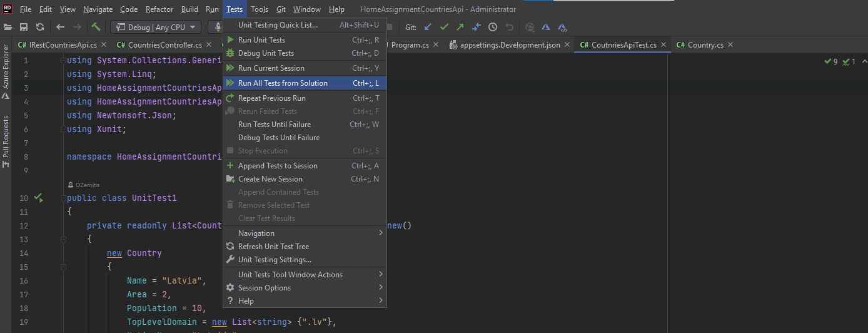Image resolution: width=868 pixels, height=333 pixels.
Task: Click the test run gutter icon on line 10
Action: 39,198
